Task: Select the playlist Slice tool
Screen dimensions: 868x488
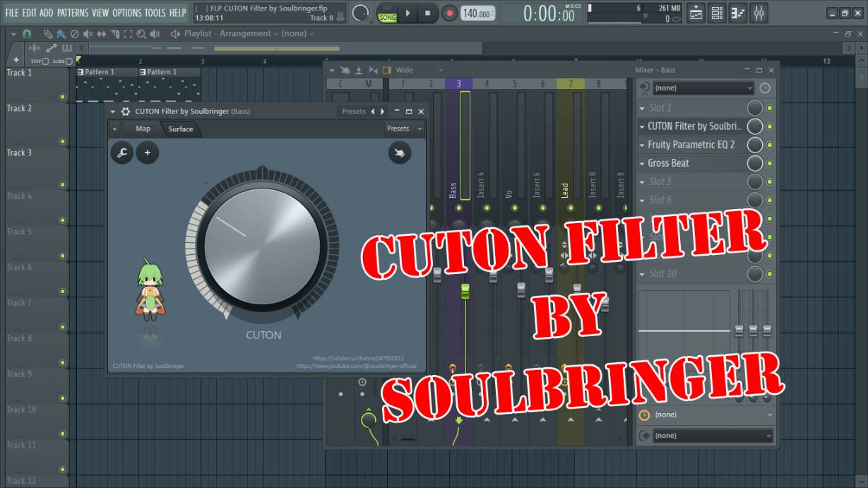Action: [114, 34]
